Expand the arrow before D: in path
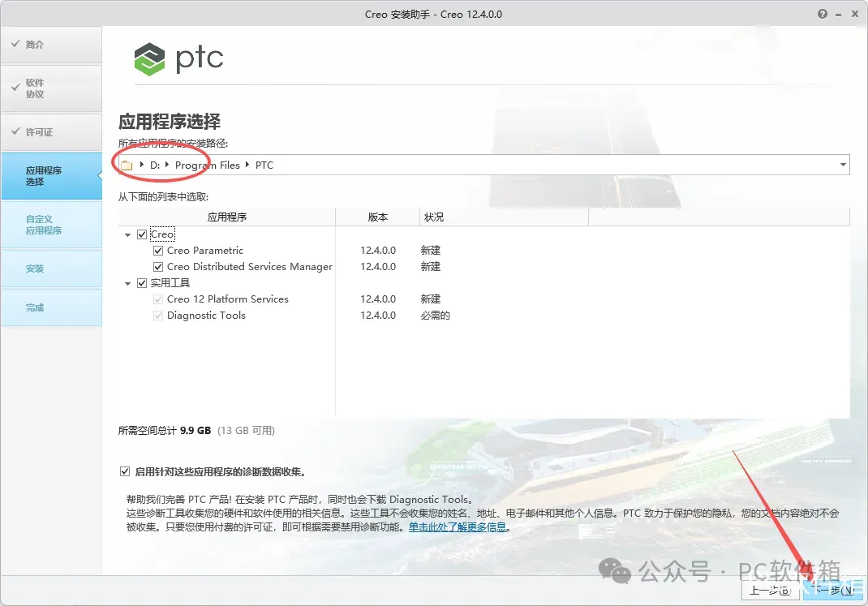 point(142,165)
